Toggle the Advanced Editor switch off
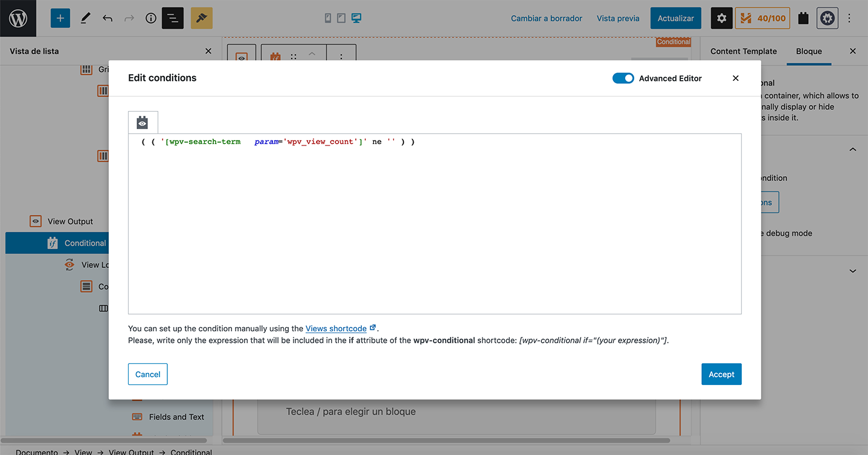 click(x=623, y=78)
